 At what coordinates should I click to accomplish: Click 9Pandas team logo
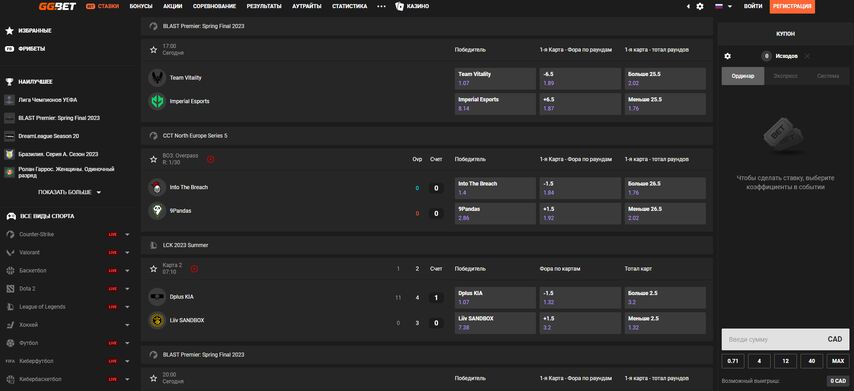tap(157, 211)
